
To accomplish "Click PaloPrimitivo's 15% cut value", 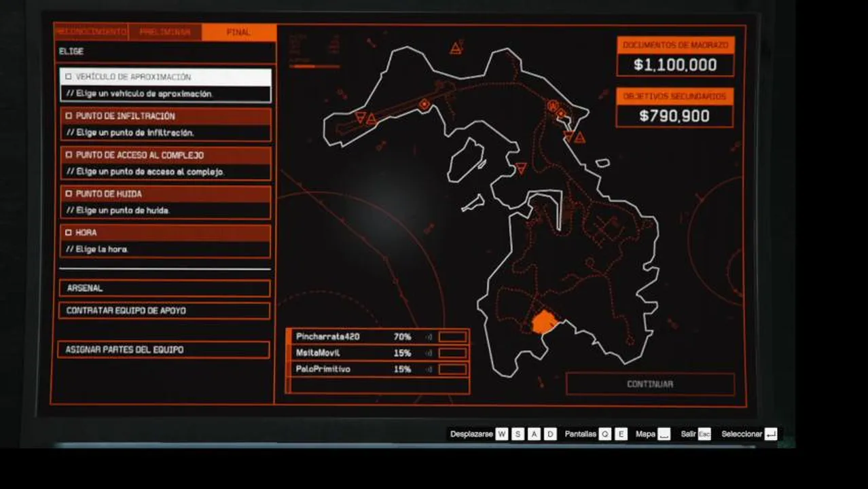I will click(402, 369).
